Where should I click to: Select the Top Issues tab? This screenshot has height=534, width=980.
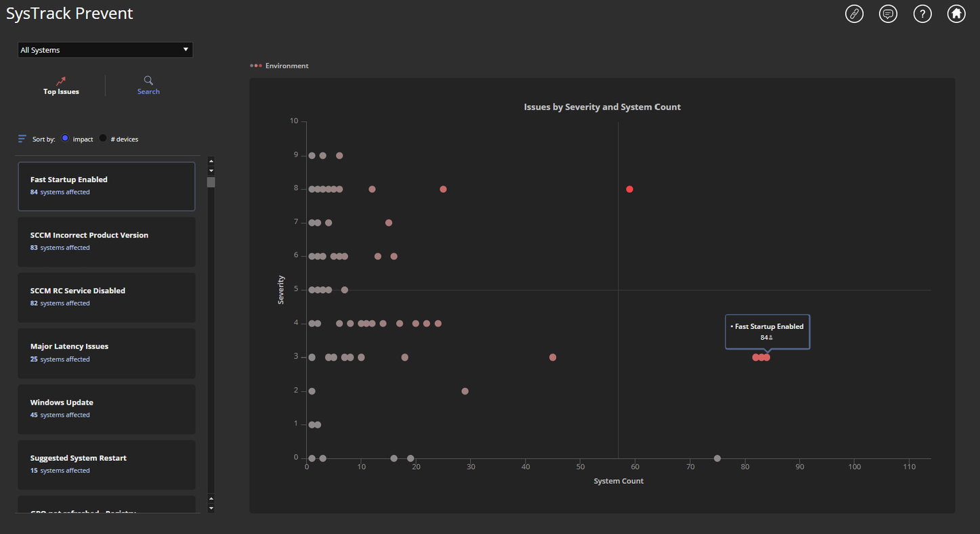(x=61, y=86)
